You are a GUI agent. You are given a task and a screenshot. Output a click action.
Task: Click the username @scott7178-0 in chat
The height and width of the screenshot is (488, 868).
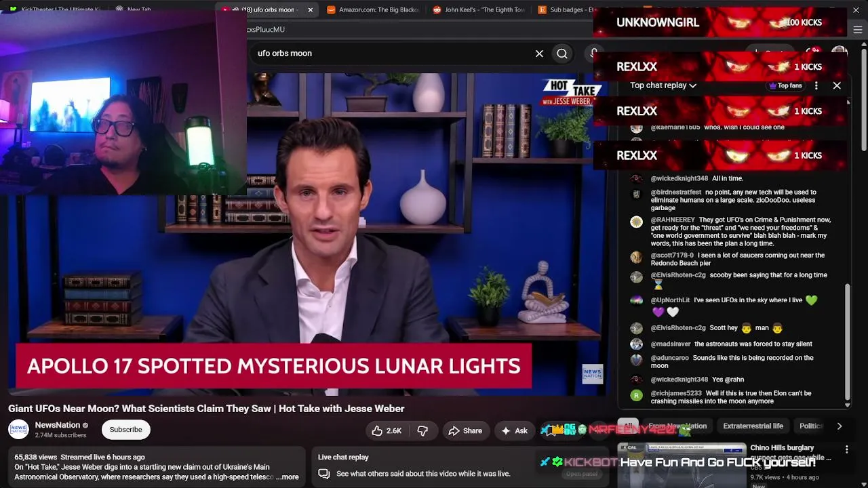point(673,256)
